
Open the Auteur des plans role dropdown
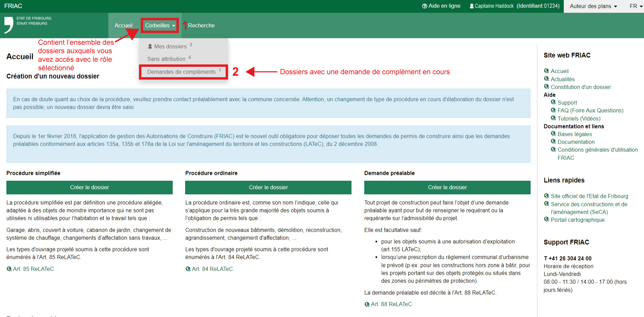(x=593, y=6)
